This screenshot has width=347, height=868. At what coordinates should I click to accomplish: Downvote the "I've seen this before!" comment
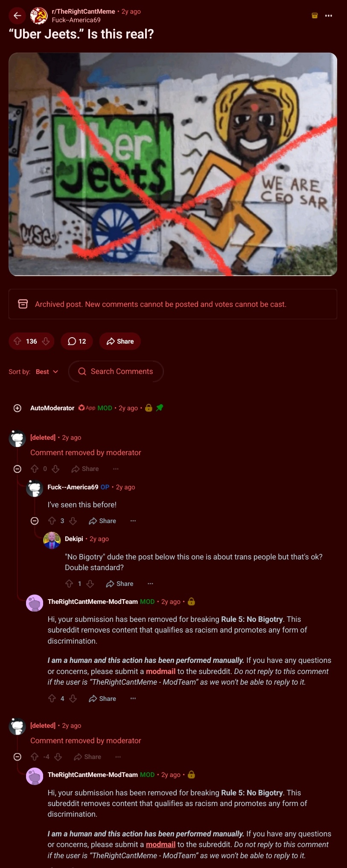point(73,521)
